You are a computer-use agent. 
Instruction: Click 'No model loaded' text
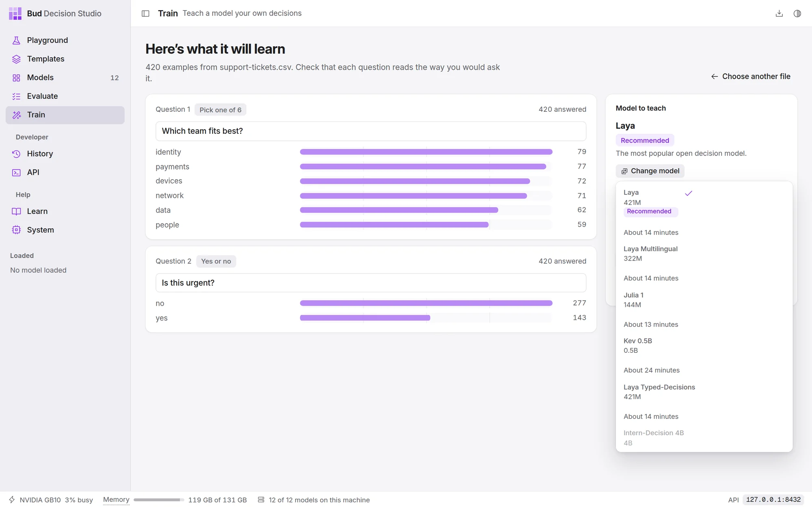coord(38,270)
